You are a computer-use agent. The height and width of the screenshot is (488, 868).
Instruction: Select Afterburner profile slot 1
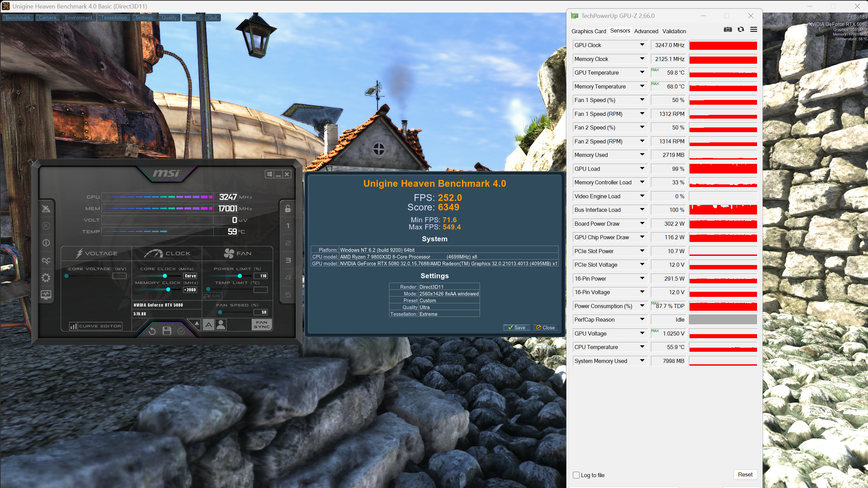pyautogui.click(x=288, y=226)
